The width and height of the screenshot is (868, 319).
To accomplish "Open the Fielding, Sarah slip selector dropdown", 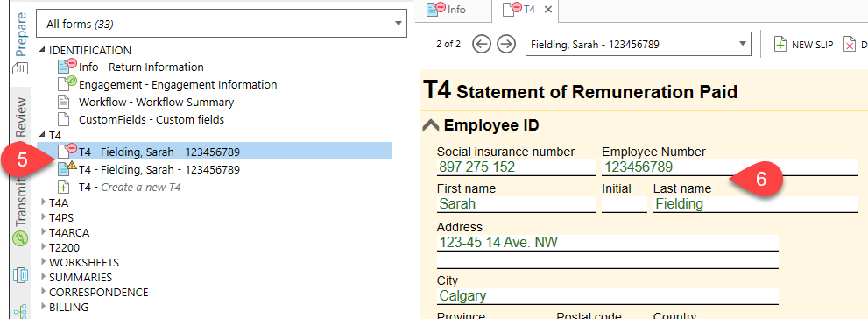I will pyautogui.click(x=639, y=45).
